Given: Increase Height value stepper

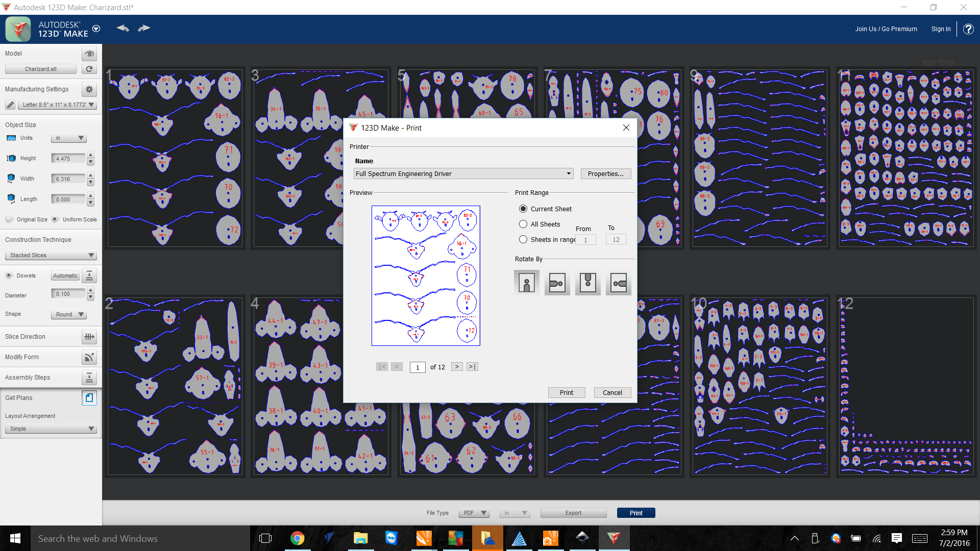Looking at the screenshot, I should (90, 155).
